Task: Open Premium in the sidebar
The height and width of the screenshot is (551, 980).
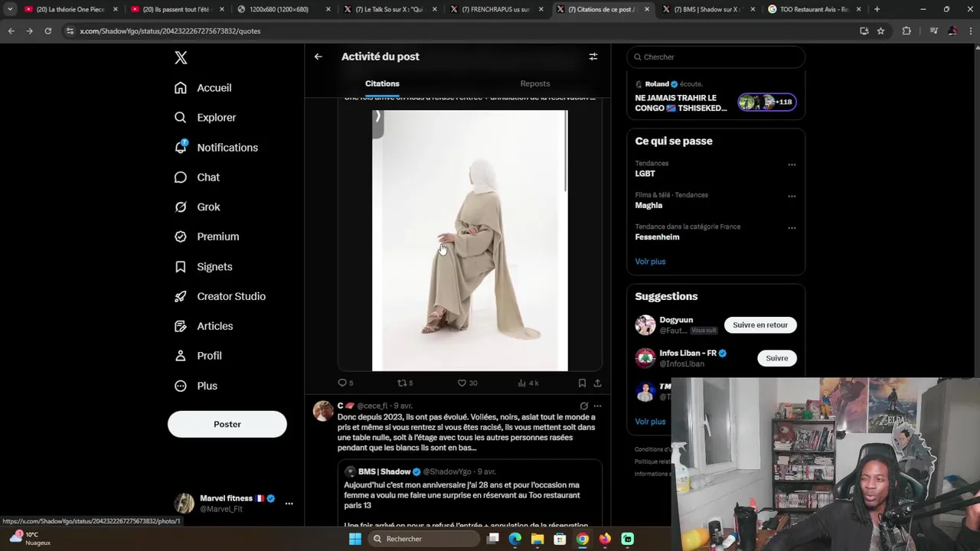Action: (x=207, y=237)
